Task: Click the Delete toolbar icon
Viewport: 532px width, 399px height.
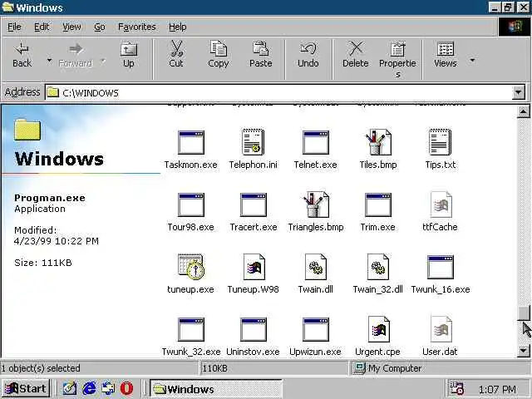Action: tap(356, 48)
